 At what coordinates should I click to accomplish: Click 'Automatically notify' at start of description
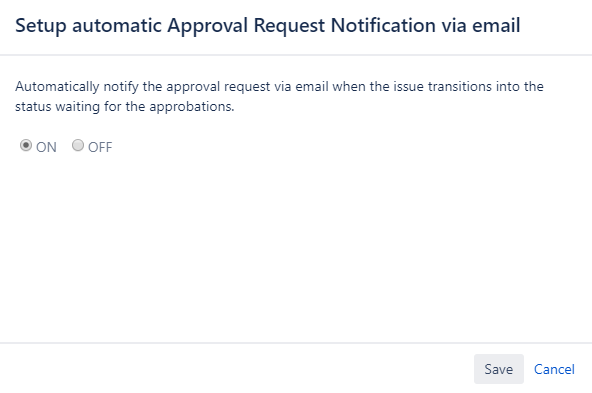(57, 86)
